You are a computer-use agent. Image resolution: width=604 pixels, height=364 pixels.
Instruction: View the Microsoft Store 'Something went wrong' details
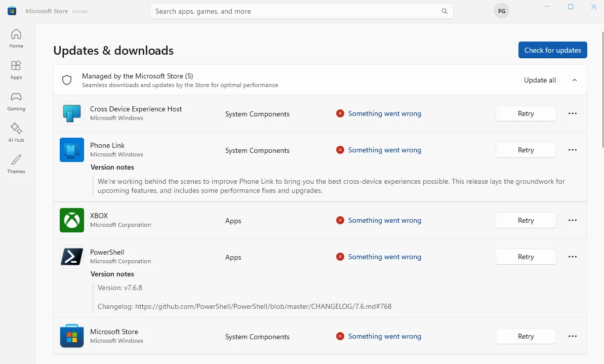[384, 336]
